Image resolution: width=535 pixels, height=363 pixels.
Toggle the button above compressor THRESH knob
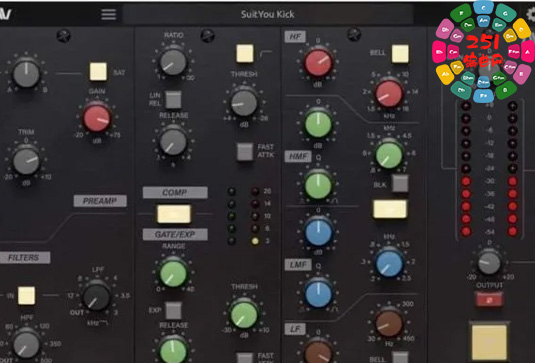click(245, 54)
